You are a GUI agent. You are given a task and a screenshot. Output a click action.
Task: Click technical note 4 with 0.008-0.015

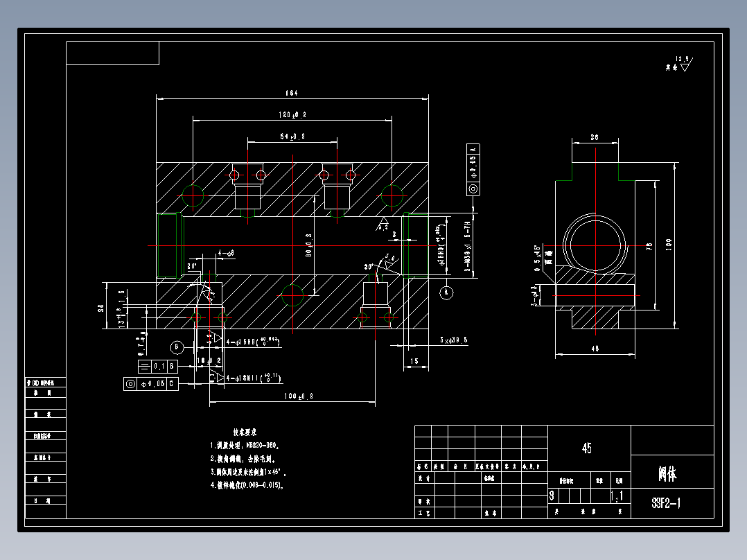point(247,485)
